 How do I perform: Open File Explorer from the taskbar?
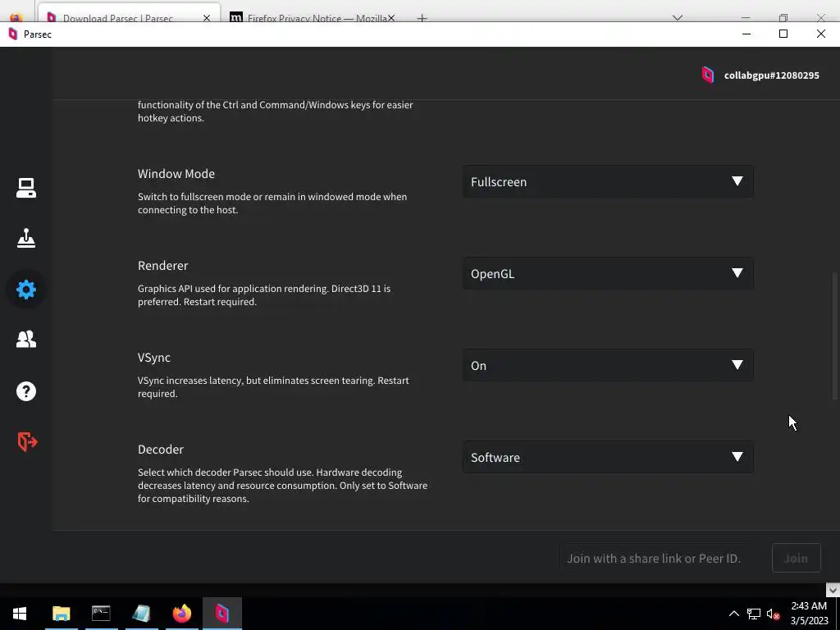click(61, 614)
